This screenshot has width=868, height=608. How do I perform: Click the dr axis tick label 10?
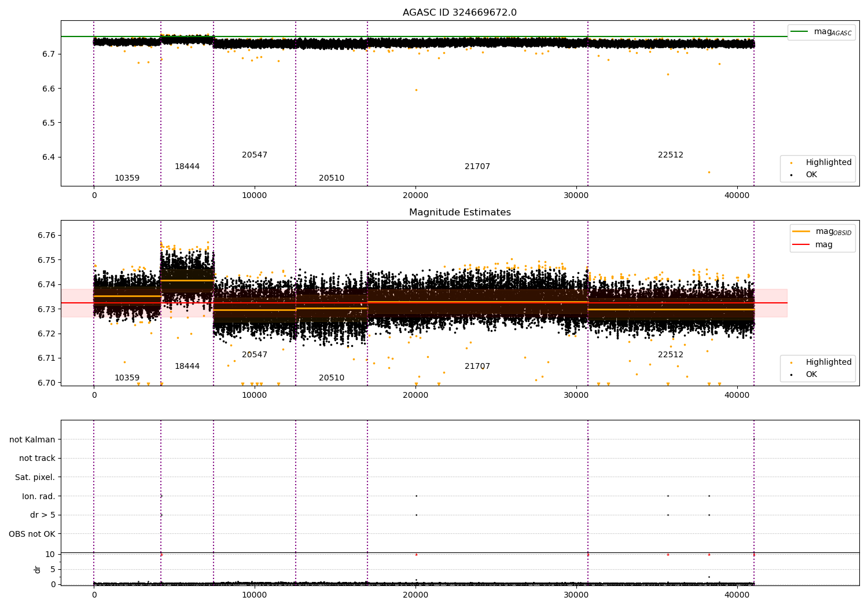(50, 554)
